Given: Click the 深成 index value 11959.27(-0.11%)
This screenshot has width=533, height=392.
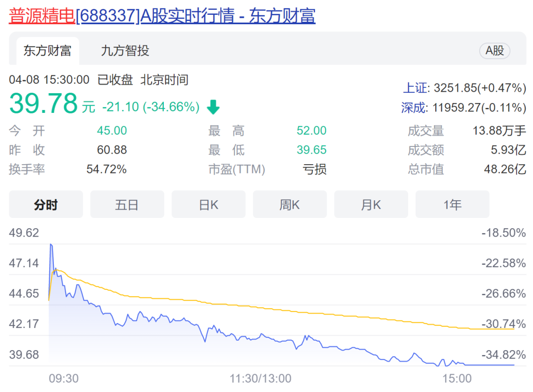Looking at the screenshot, I should point(479,107).
